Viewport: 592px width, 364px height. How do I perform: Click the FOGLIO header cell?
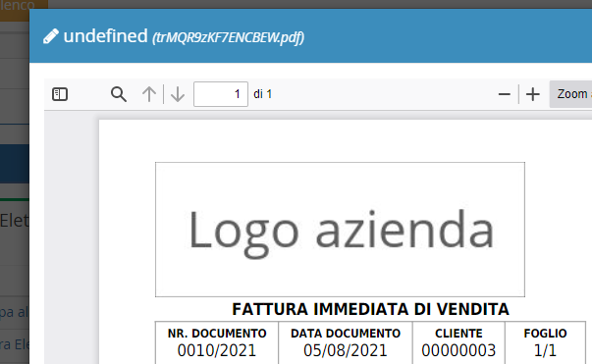click(x=545, y=334)
